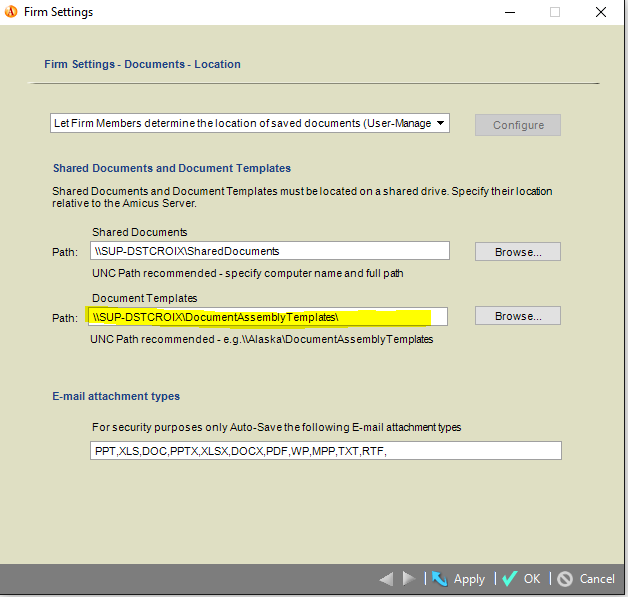
Task: Click the Firm Settings title bar text
Action: (58, 12)
